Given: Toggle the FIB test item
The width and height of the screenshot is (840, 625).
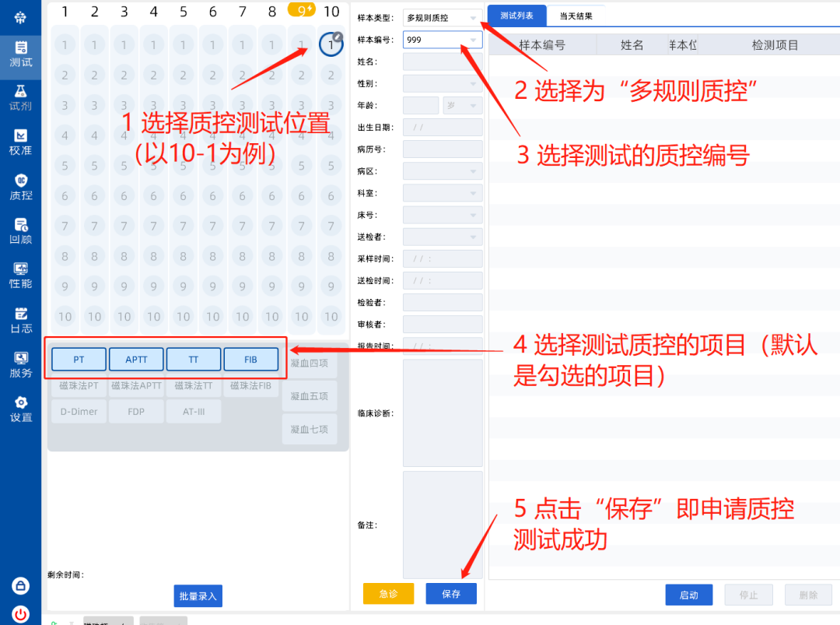Looking at the screenshot, I should [250, 360].
